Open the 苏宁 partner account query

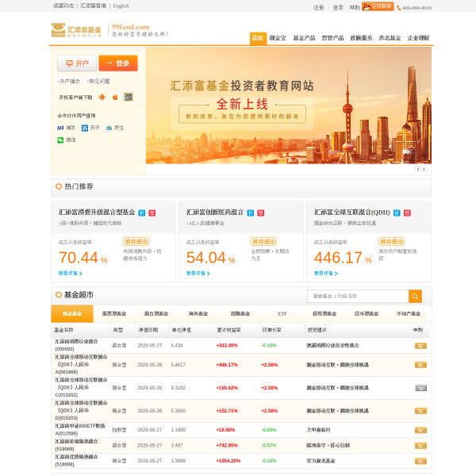90,128
